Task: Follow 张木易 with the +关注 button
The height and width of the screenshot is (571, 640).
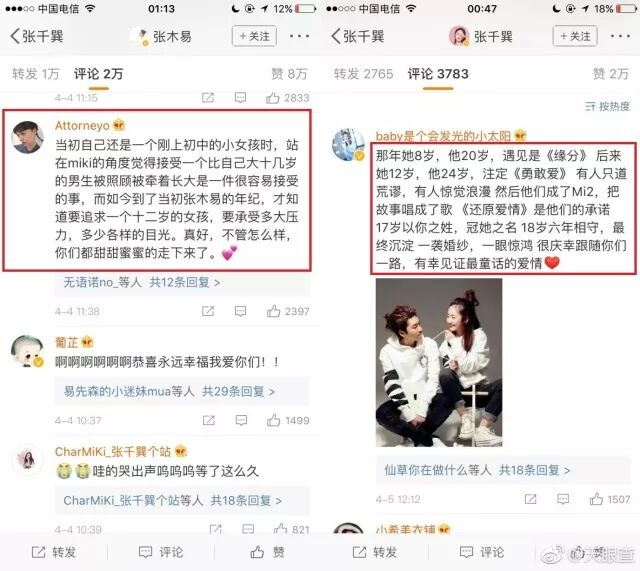Action: point(254,36)
